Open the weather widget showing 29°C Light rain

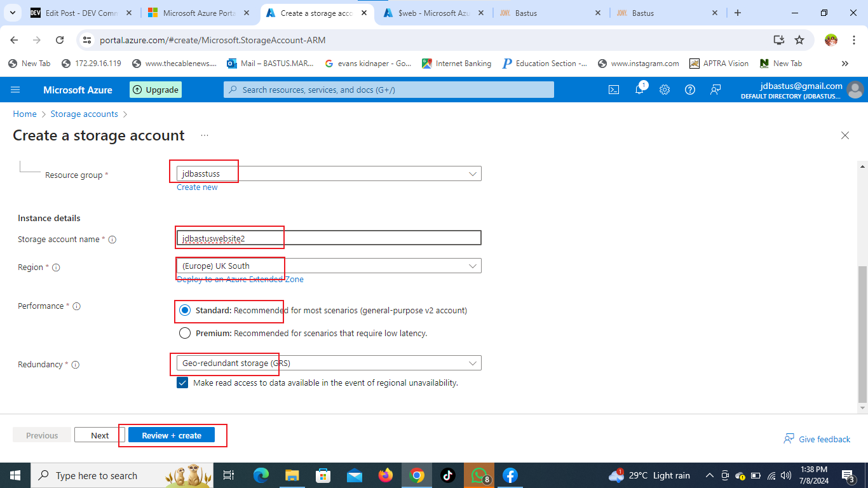[x=649, y=475]
